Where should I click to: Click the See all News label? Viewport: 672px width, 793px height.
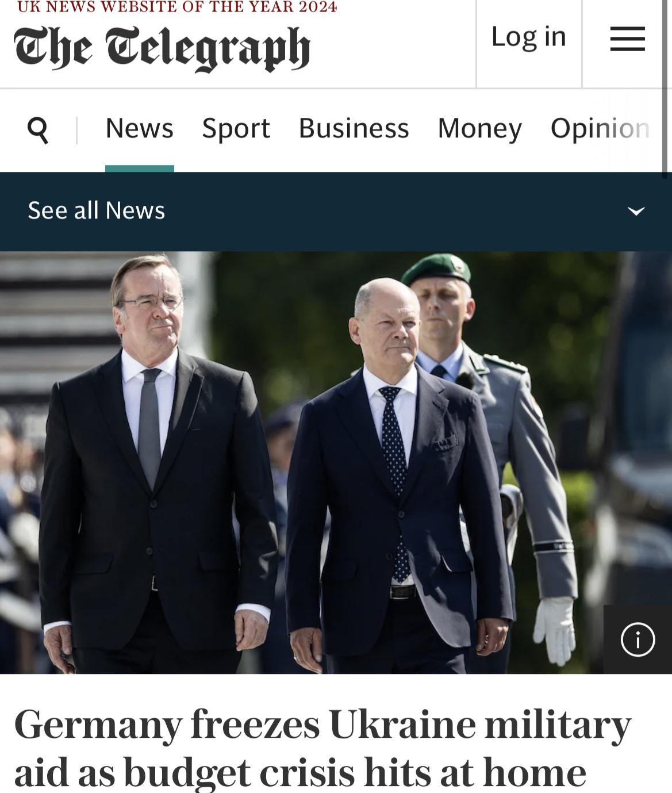[x=97, y=210]
